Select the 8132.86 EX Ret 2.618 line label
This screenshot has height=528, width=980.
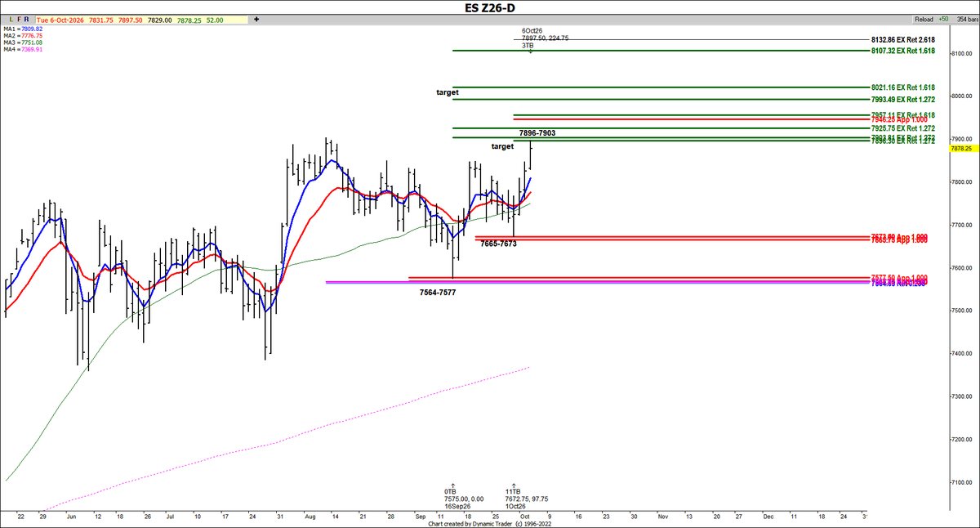902,38
